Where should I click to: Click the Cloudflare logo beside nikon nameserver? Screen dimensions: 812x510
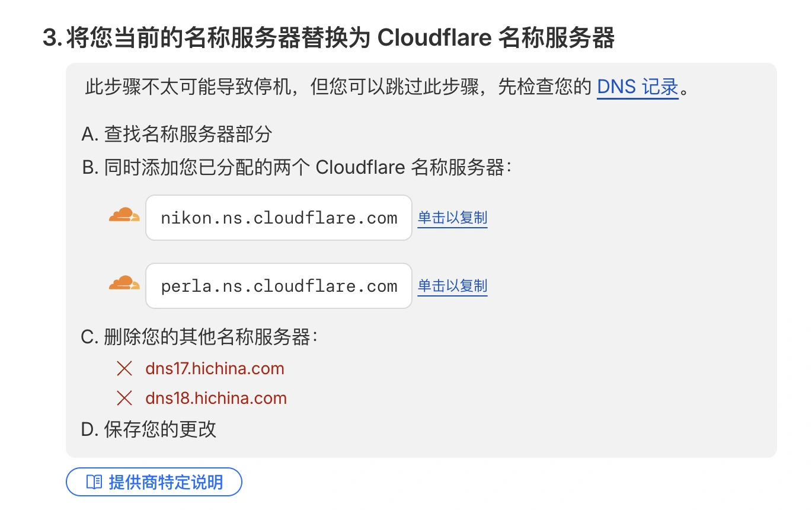pos(124,215)
